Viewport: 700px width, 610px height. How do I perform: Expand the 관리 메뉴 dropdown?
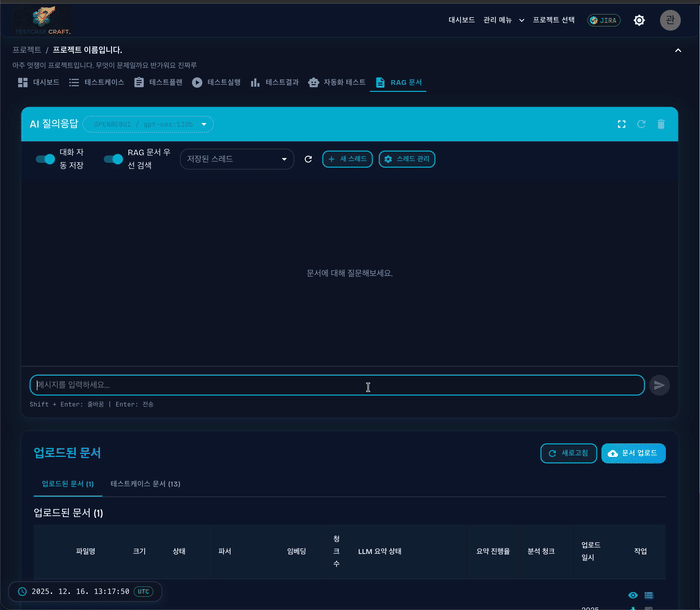click(x=503, y=20)
